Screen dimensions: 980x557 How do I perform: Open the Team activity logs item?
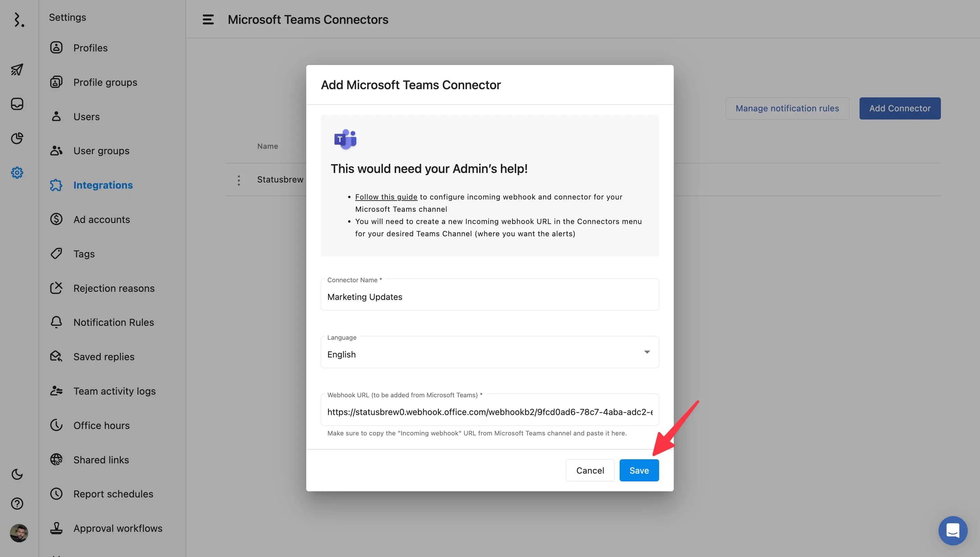pos(114,391)
